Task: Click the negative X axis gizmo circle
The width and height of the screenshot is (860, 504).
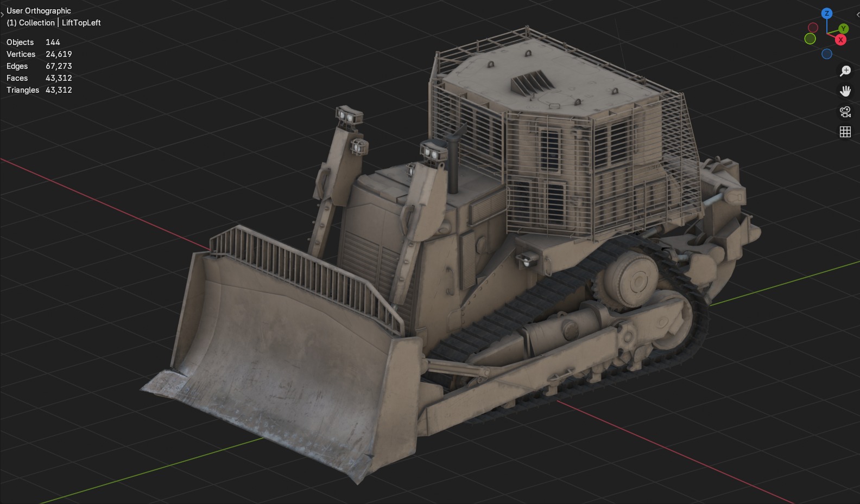Action: (813, 28)
